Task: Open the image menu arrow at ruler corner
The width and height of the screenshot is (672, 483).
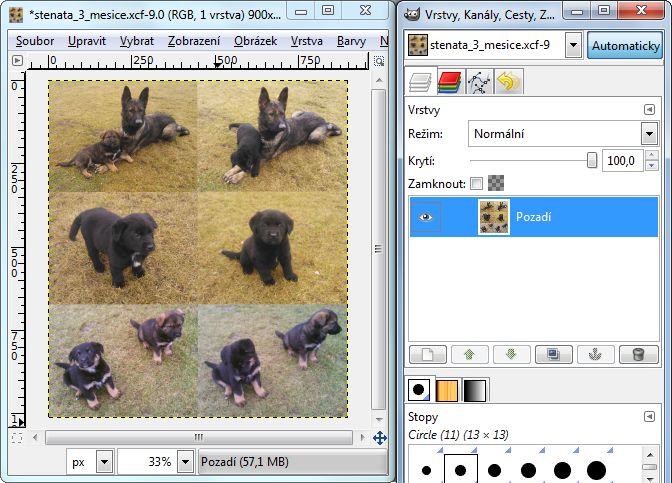Action: pyautogui.click(x=17, y=60)
